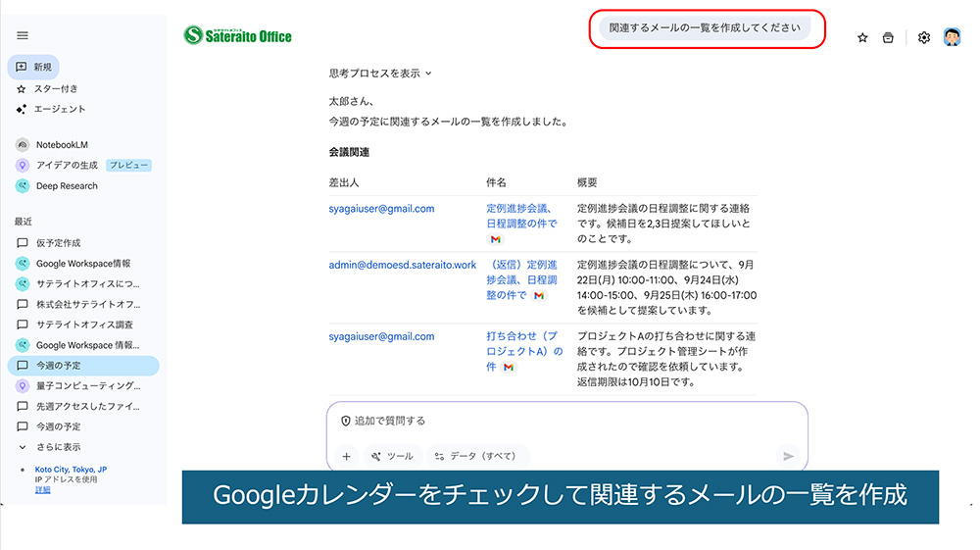The width and height of the screenshot is (980, 550).
Task: Open the settings gear icon
Action: pos(923,38)
